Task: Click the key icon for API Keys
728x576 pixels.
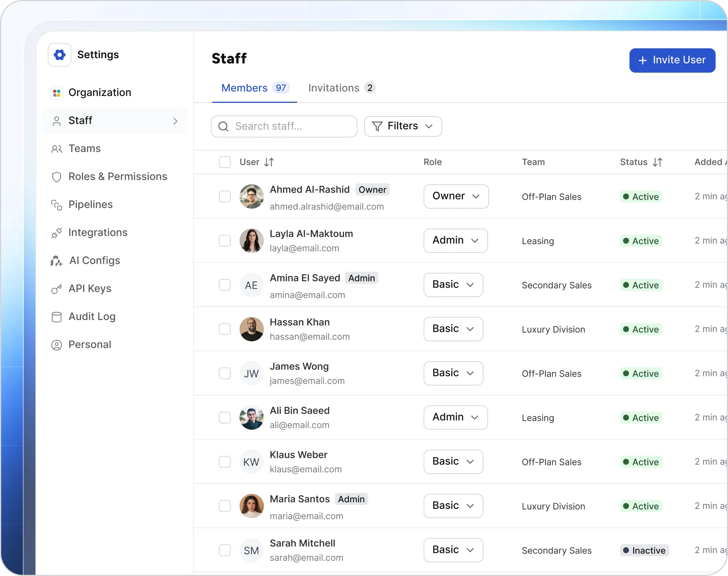Action: (x=57, y=289)
